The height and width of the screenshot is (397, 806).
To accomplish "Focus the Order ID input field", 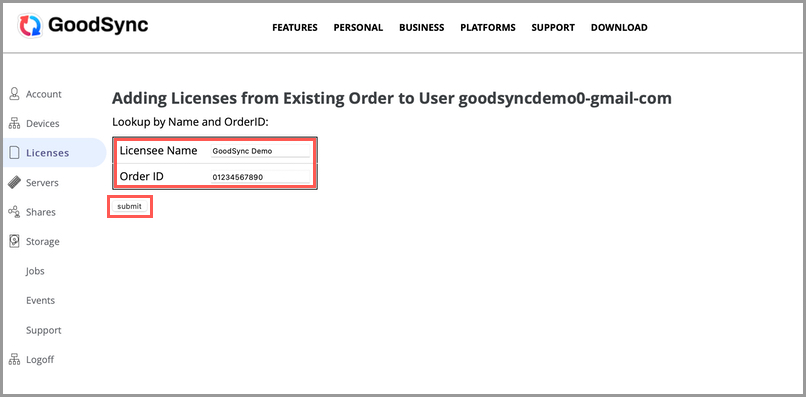I will pyautogui.click(x=260, y=177).
